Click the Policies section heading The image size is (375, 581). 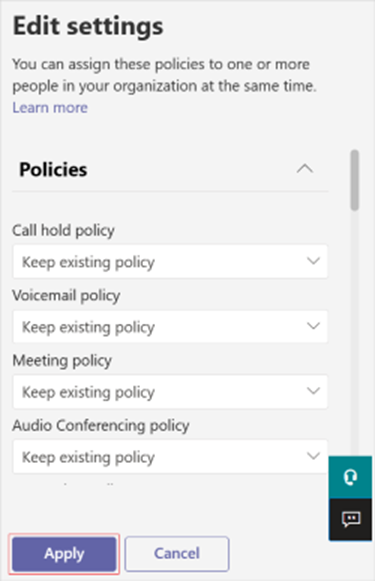53,170
